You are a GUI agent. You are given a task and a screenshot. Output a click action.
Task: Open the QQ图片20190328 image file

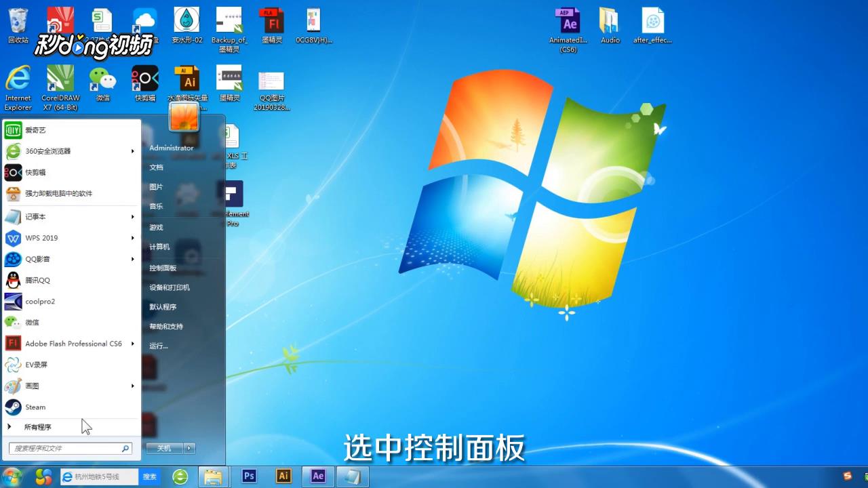(271, 91)
